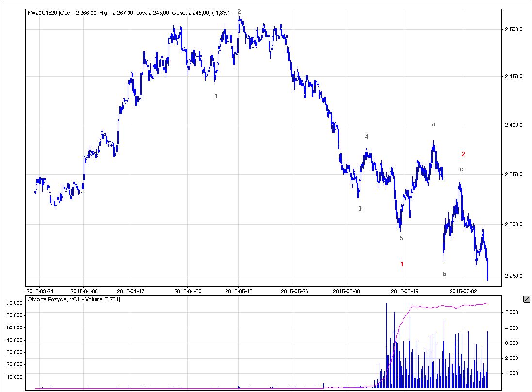
Task: Click the date label 2015-04-17
Action: [130, 291]
